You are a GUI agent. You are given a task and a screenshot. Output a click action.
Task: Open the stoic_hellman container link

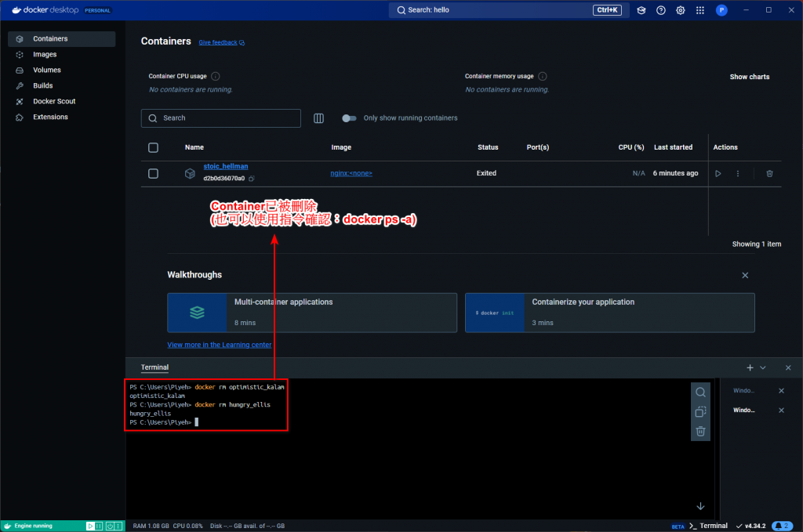pyautogui.click(x=225, y=166)
